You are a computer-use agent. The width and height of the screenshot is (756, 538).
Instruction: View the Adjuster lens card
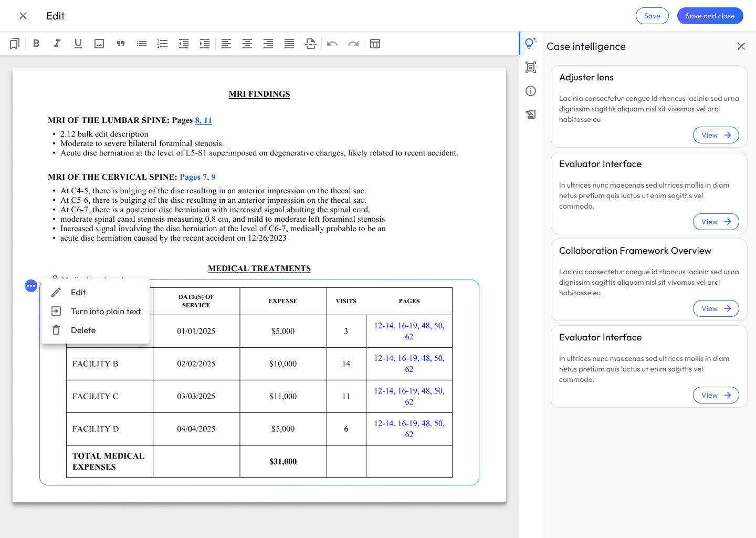click(716, 135)
